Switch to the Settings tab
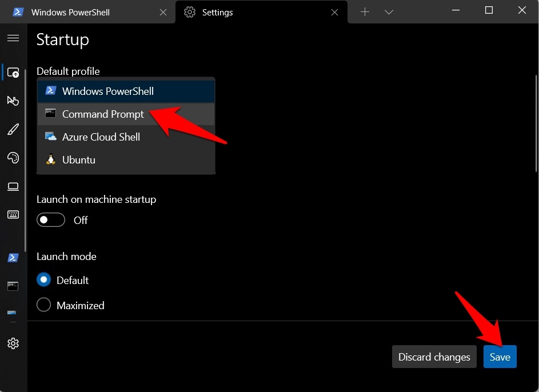 pos(261,13)
